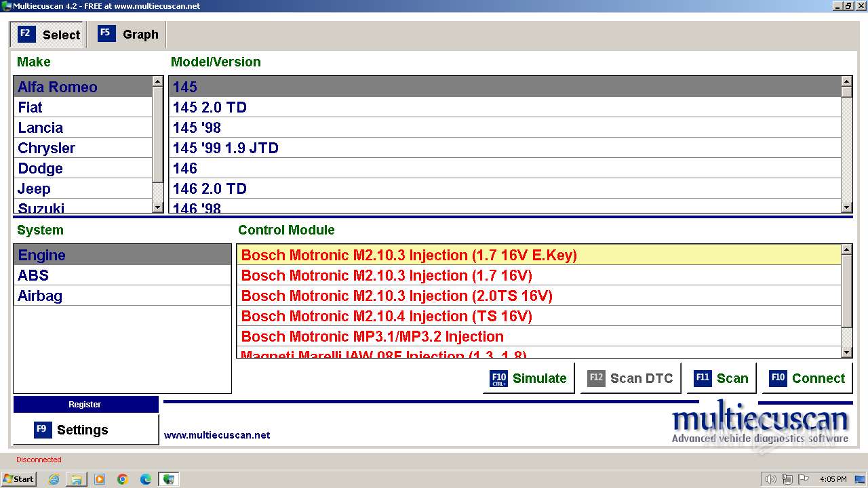Image resolution: width=868 pixels, height=488 pixels.
Task: Select Alfa Romeo in Make list
Action: [x=83, y=87]
